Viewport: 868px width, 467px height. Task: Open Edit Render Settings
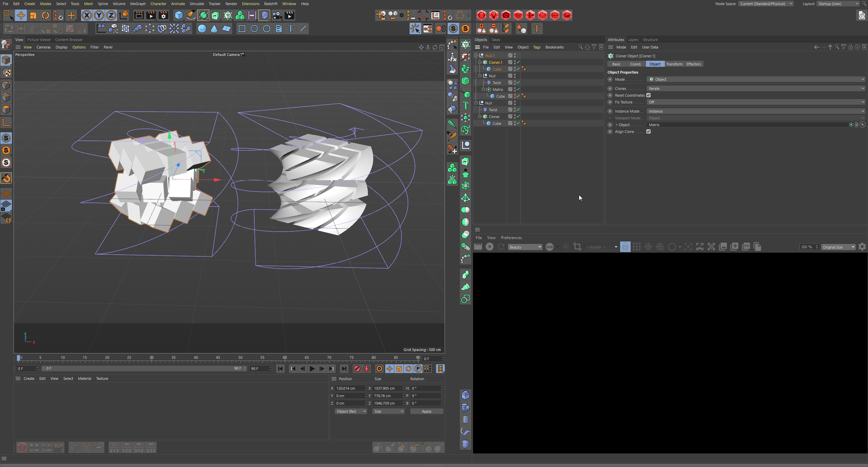point(163,16)
